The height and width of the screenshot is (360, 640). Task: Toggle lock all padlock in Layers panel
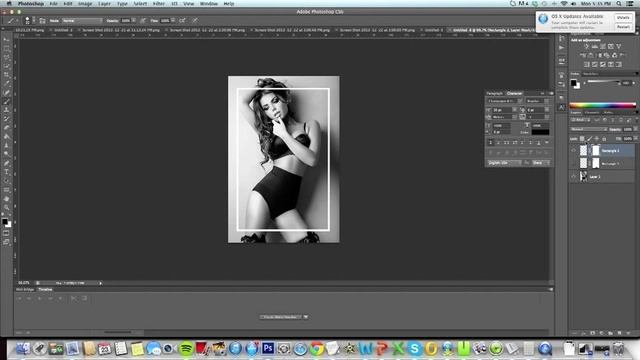click(x=604, y=139)
